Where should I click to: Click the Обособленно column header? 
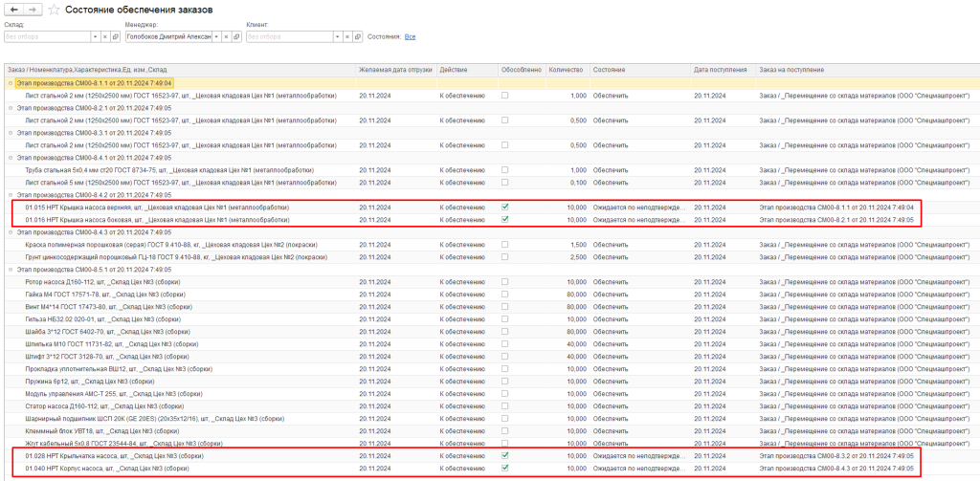coord(522,70)
